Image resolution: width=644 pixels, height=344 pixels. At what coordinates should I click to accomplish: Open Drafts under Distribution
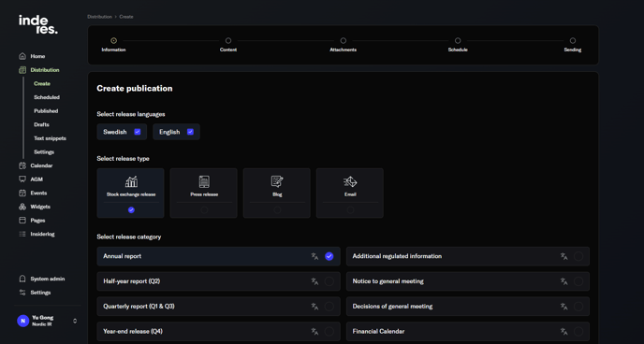[x=41, y=124]
